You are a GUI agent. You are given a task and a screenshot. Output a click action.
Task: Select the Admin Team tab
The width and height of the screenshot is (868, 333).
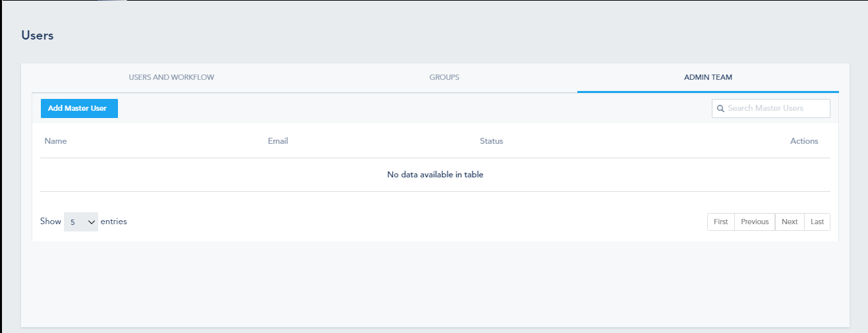(708, 77)
